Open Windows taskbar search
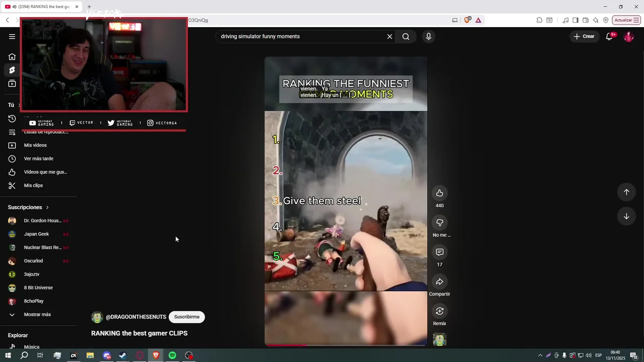Screen dimensions: 644x362 point(24,355)
